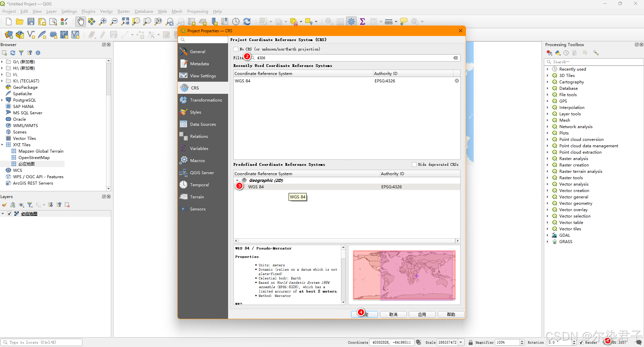Remove WGS 84 from recently used list
Screen dimensions: 644x347
click(x=457, y=81)
